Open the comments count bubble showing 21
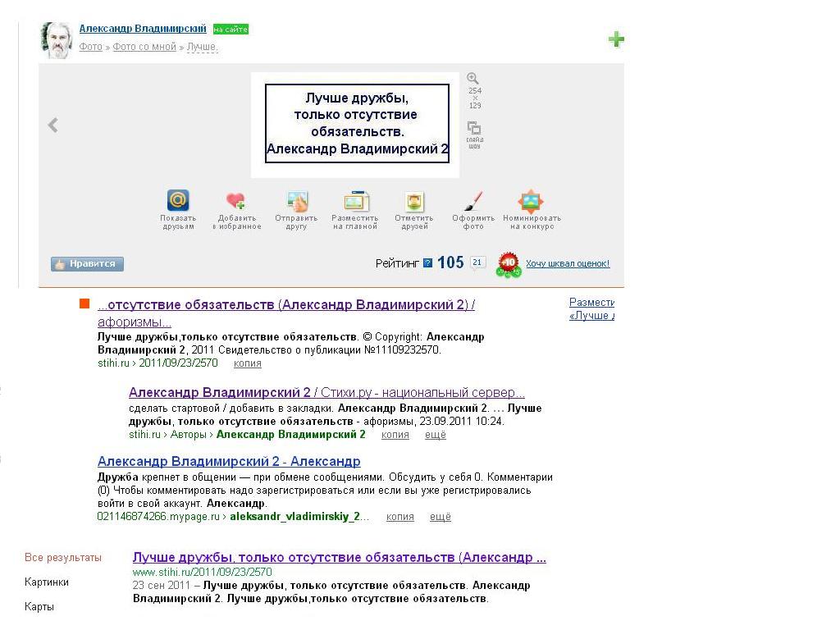The width and height of the screenshot is (840, 630). point(478,262)
